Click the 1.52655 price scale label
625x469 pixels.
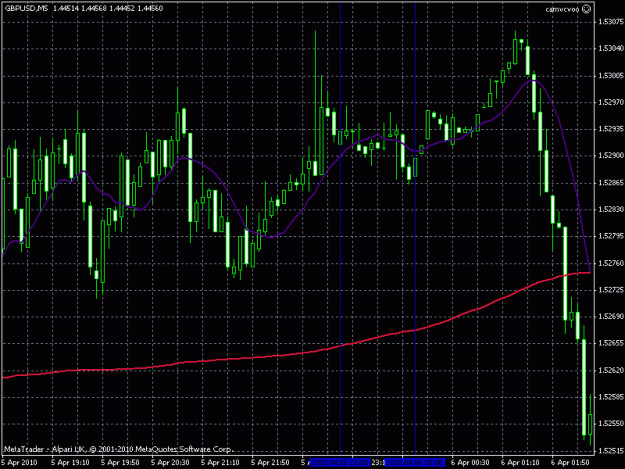tap(611, 343)
